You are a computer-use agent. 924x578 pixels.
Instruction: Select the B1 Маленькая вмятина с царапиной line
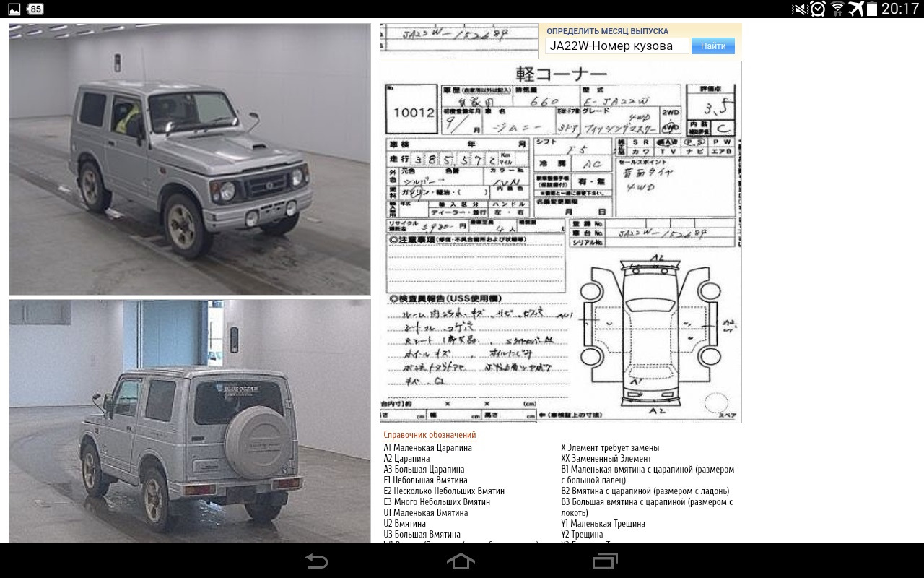[x=648, y=475]
